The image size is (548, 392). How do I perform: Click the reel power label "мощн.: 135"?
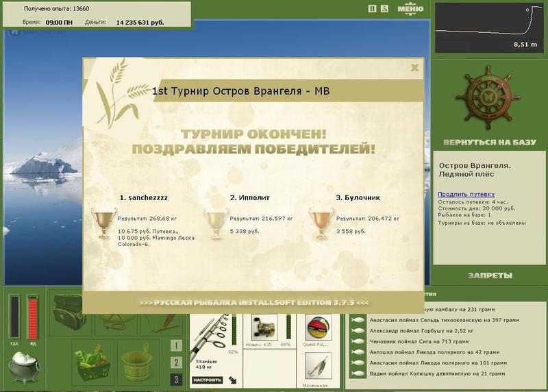pyautogui.click(x=258, y=345)
